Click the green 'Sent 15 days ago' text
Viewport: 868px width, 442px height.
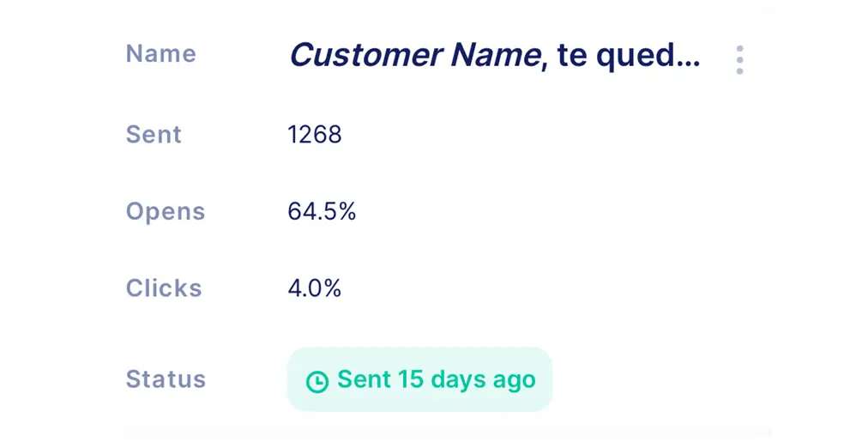tap(437, 380)
